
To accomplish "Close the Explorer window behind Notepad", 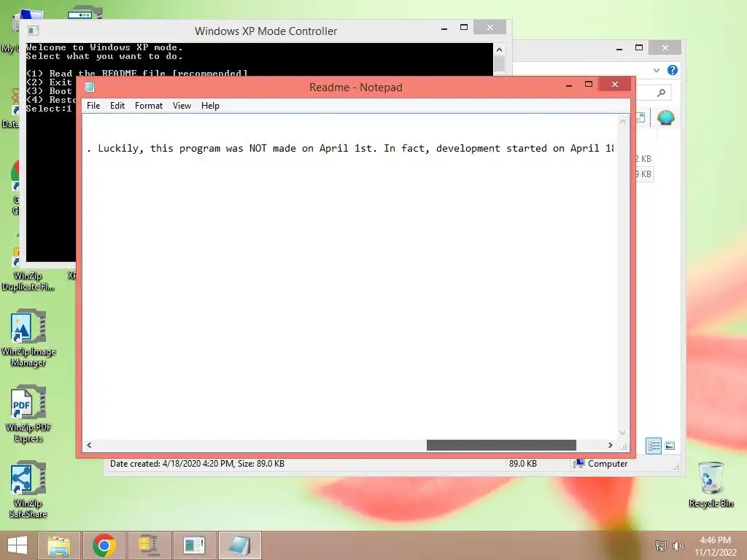I will point(665,47).
